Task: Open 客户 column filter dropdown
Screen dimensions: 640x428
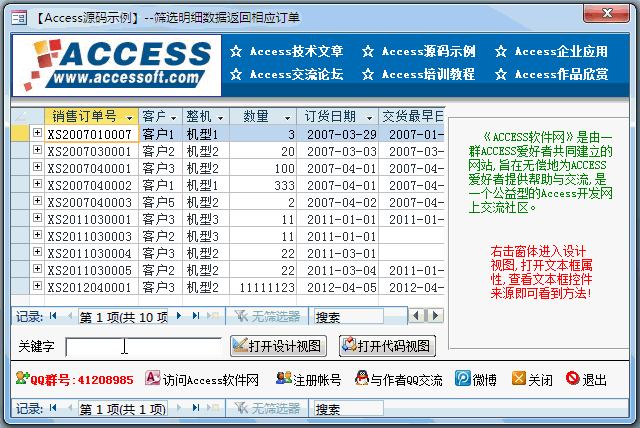Action: 173,118
